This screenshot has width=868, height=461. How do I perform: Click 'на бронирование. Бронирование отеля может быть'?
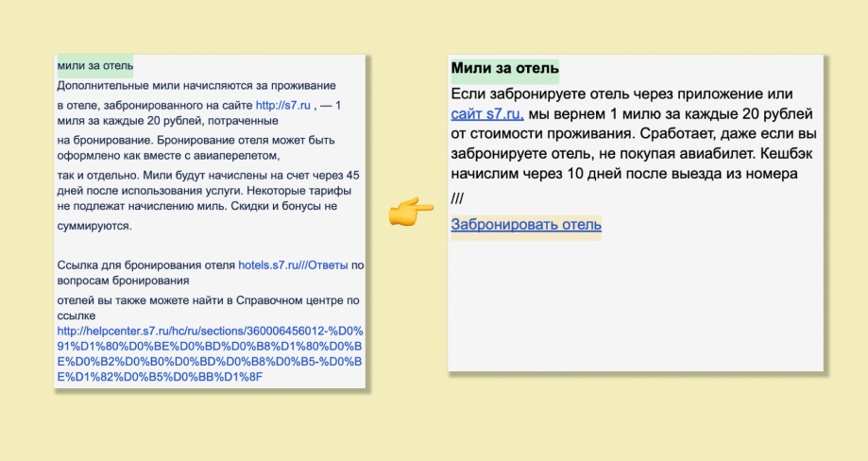point(196,140)
